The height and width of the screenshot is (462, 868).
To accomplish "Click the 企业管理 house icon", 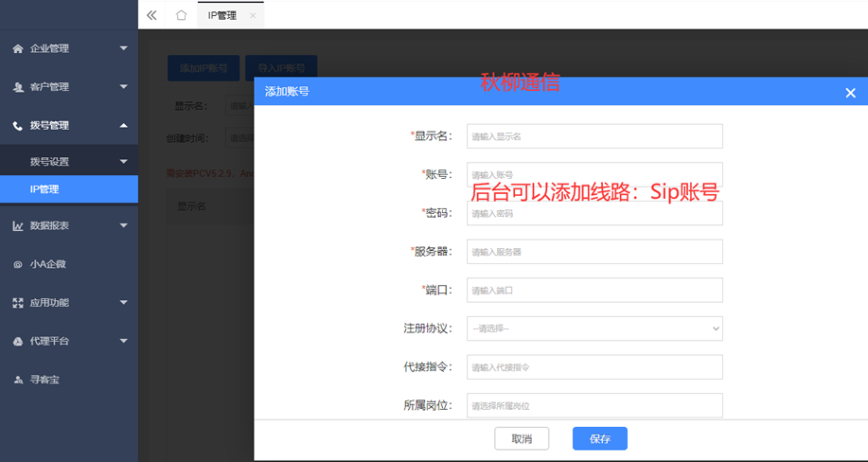I will (18, 48).
